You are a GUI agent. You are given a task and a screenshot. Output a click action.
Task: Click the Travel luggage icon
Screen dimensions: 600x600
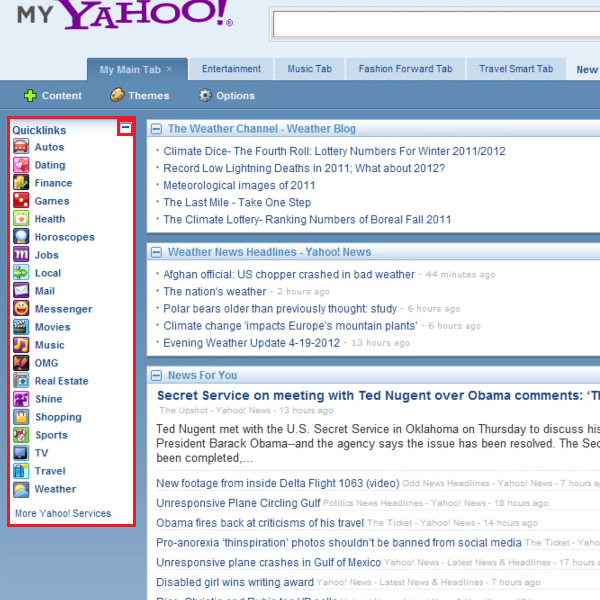point(21,471)
